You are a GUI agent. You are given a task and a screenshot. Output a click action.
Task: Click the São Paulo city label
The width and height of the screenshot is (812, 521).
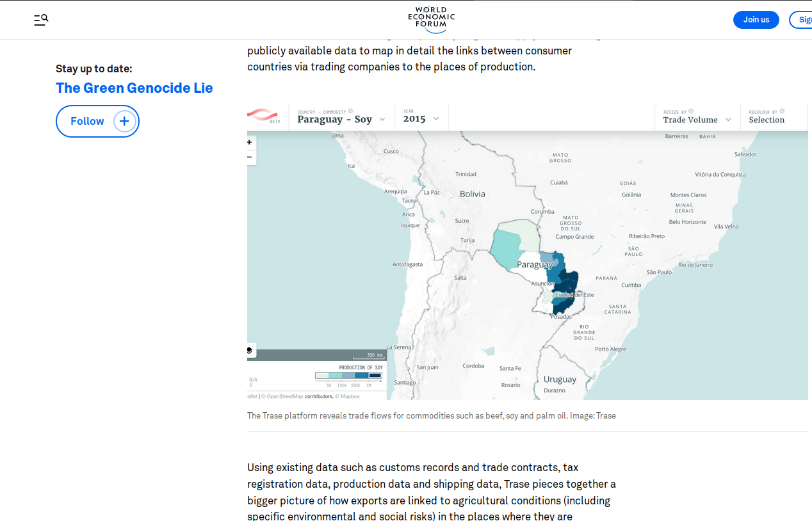click(660, 272)
